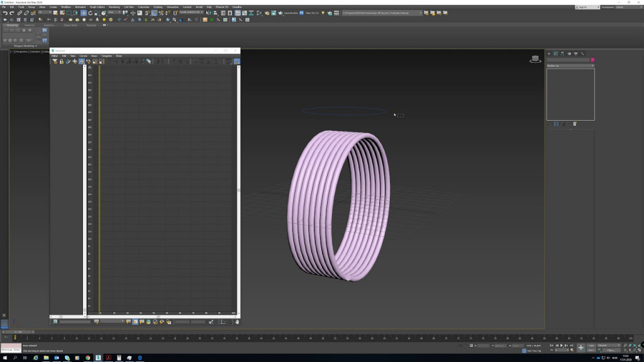
Task: Open the Selection Filter dropdown
Action: (44, 14)
